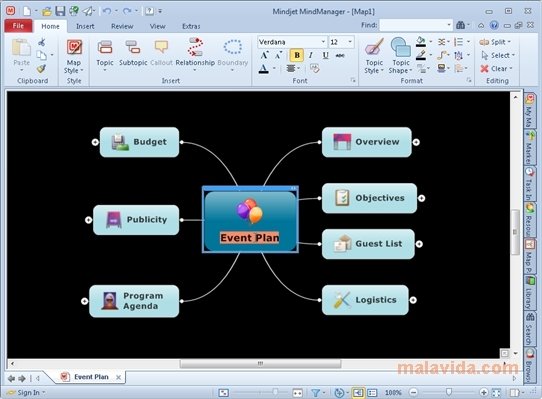Expand the Guest List topic
542x399 pixels.
pos(419,244)
